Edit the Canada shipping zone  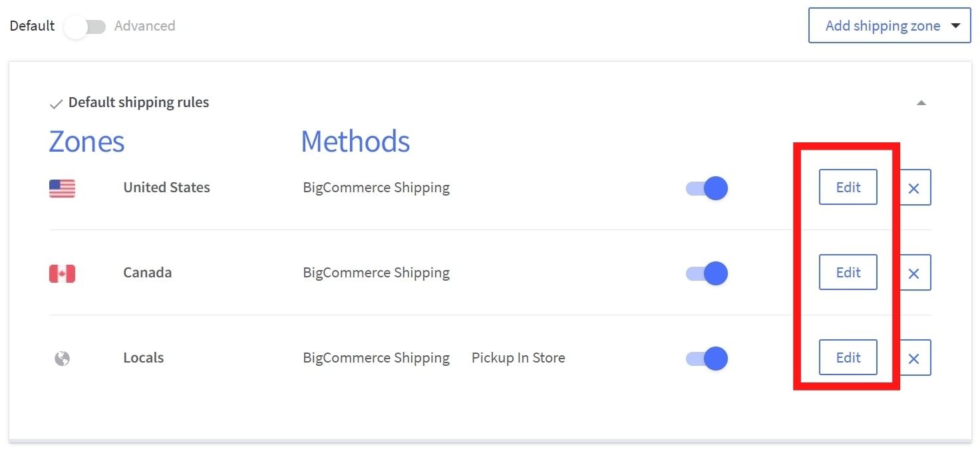(848, 273)
